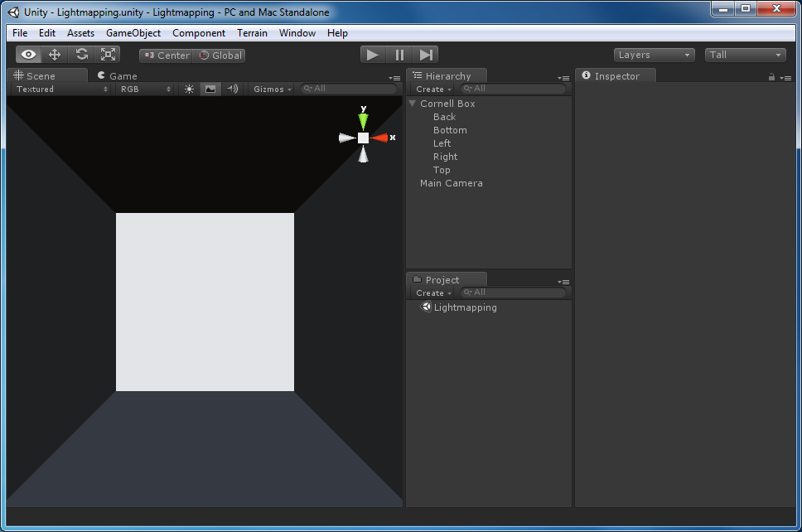Select the Back object in Hierarchy
Image resolution: width=802 pixels, height=532 pixels.
pos(444,117)
